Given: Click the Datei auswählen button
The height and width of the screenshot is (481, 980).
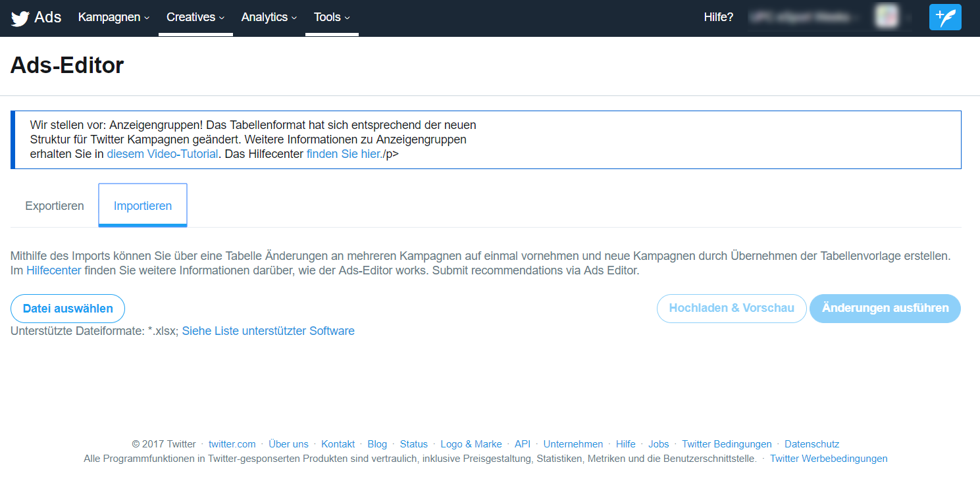Looking at the screenshot, I should pyautogui.click(x=68, y=309).
